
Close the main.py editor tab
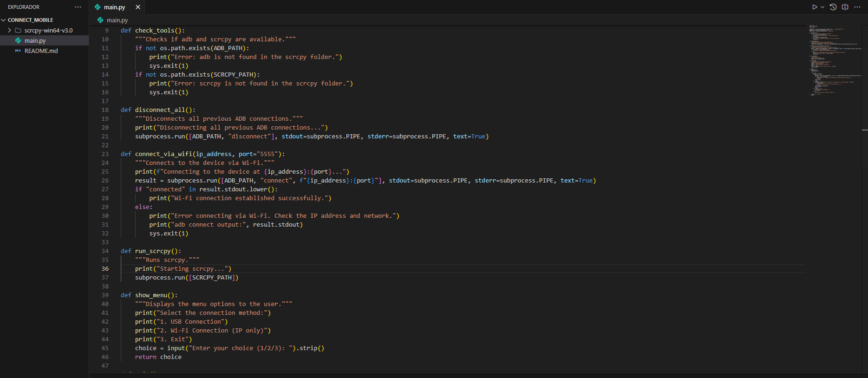(138, 7)
